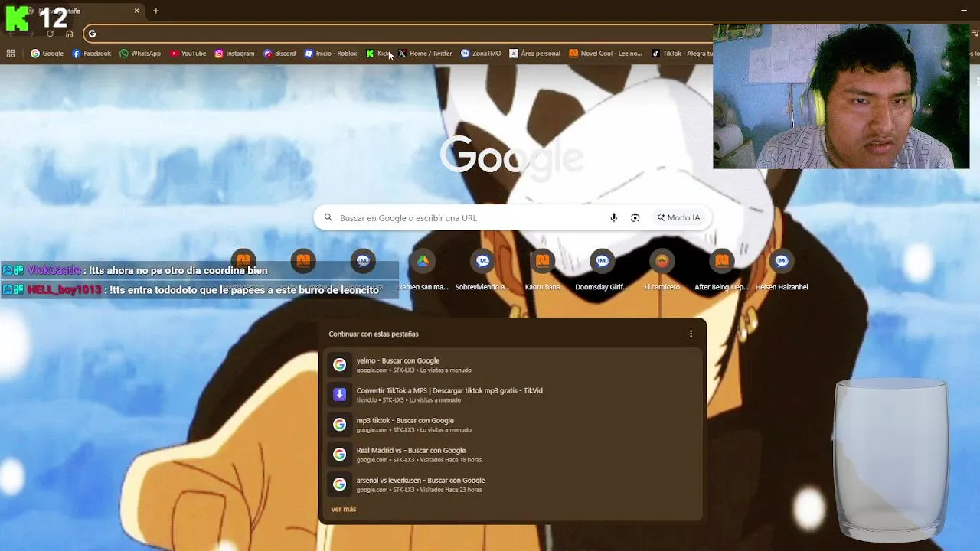
Task: Focus the browser address bar
Action: pyautogui.click(x=398, y=34)
